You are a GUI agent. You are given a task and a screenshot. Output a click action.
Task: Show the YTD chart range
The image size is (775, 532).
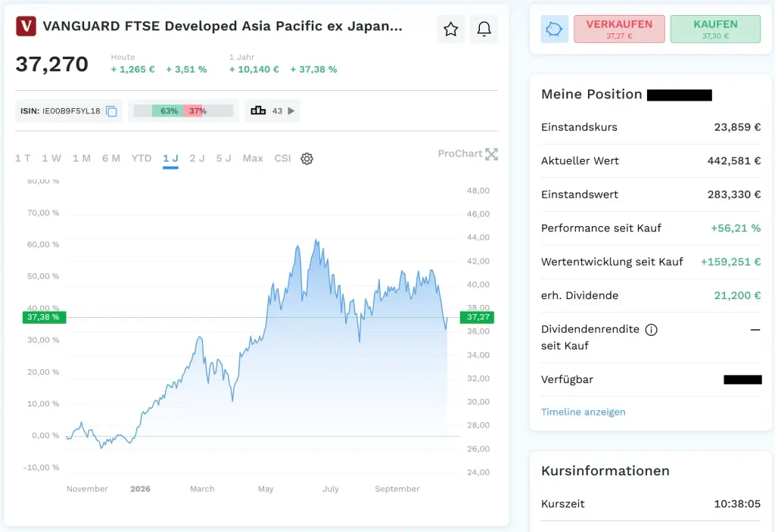click(142, 158)
